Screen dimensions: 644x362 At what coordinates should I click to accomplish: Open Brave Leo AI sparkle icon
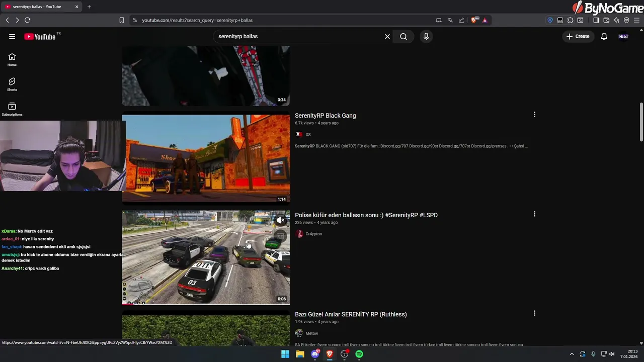click(616, 20)
